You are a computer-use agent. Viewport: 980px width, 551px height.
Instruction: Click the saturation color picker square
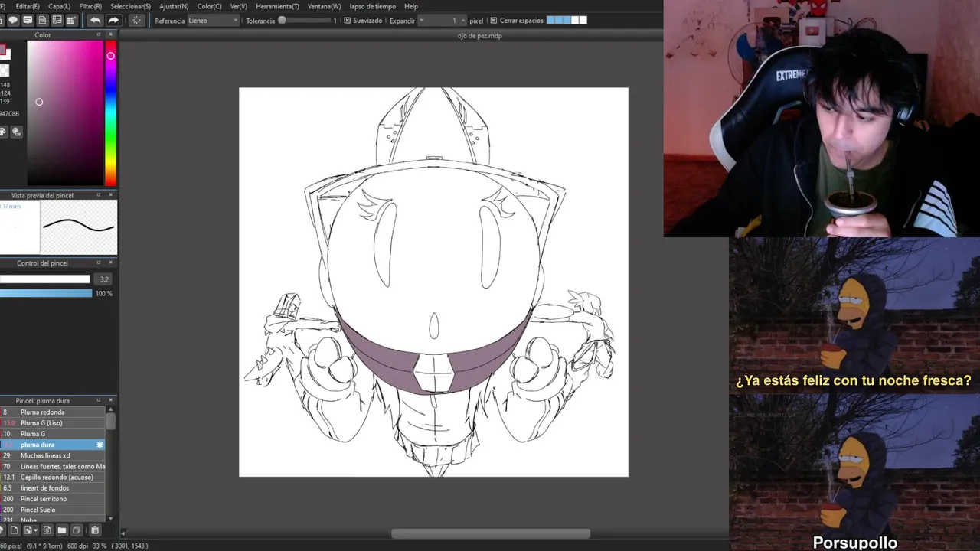click(65, 112)
